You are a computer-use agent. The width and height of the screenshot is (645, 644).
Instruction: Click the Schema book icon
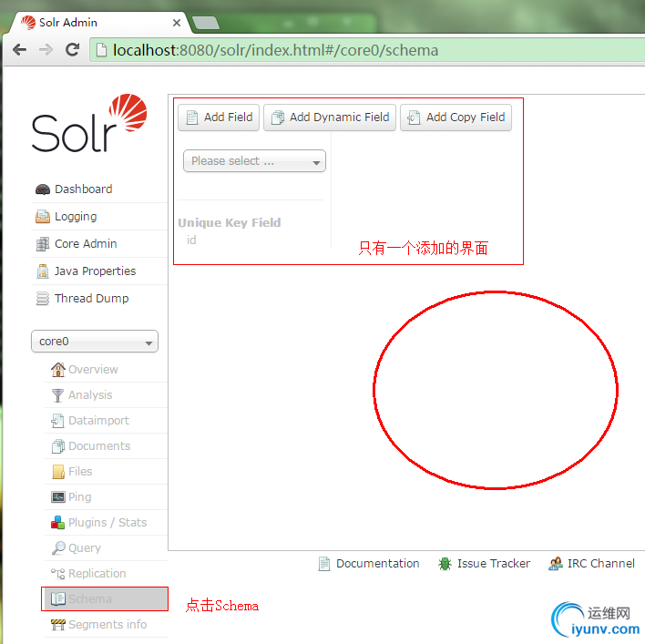(x=58, y=598)
